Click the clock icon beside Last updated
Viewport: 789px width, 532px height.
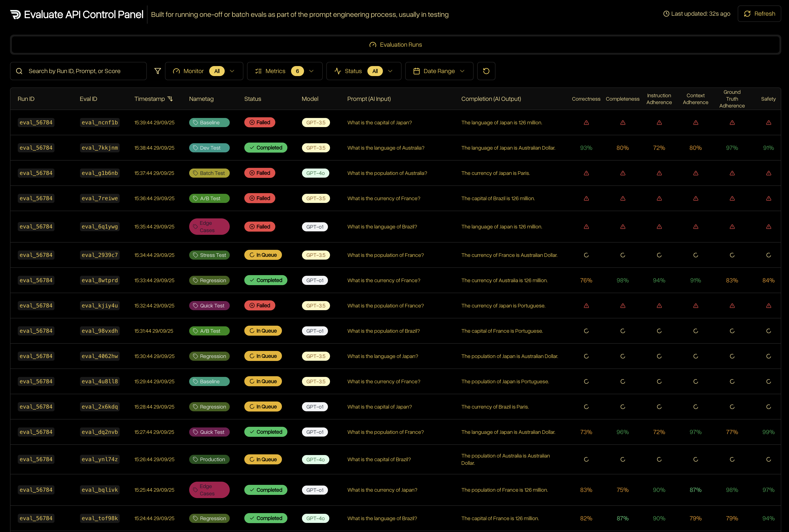(x=666, y=14)
